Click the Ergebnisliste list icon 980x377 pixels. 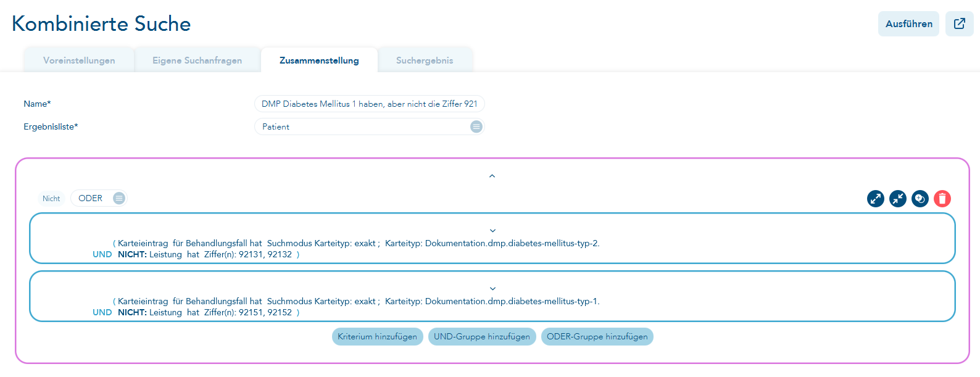476,126
